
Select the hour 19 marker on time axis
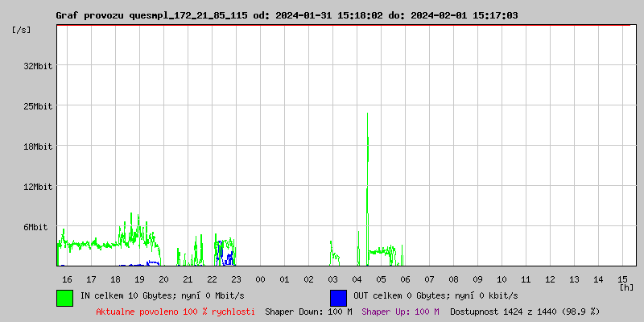click(x=139, y=279)
